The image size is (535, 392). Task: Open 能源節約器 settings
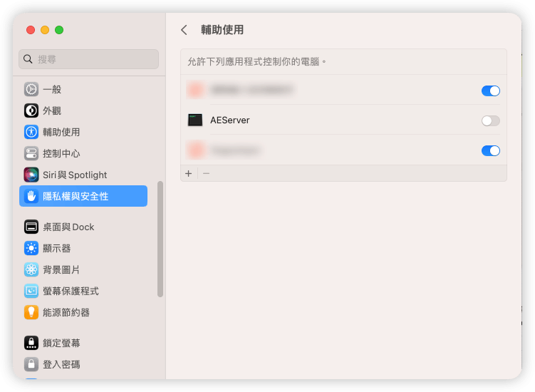pyautogui.click(x=83, y=312)
